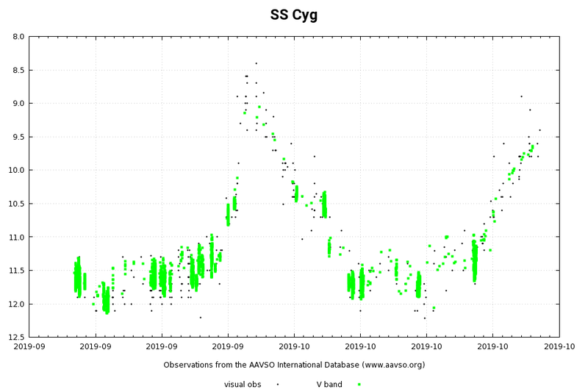Open the www.aavso.org link in caption
Screen dimensions: 588x392
click(x=393, y=365)
